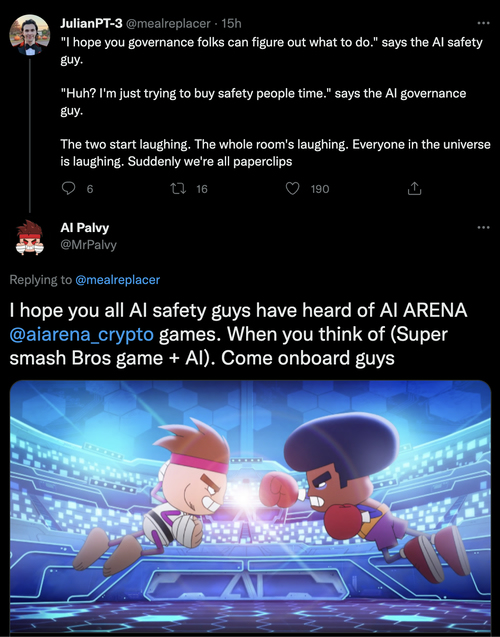Click the reply icon under JulianPT-3's tweet
The image size is (500, 637).
[x=68, y=188]
